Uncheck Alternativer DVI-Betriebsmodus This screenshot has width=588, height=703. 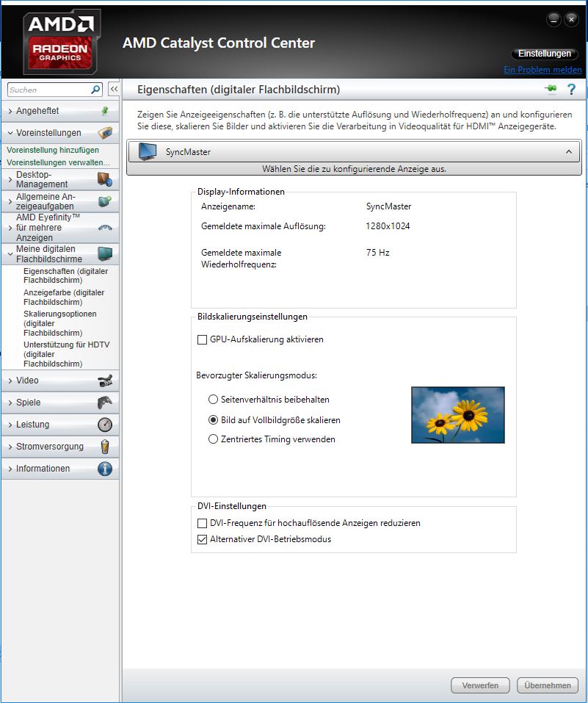pyautogui.click(x=202, y=539)
